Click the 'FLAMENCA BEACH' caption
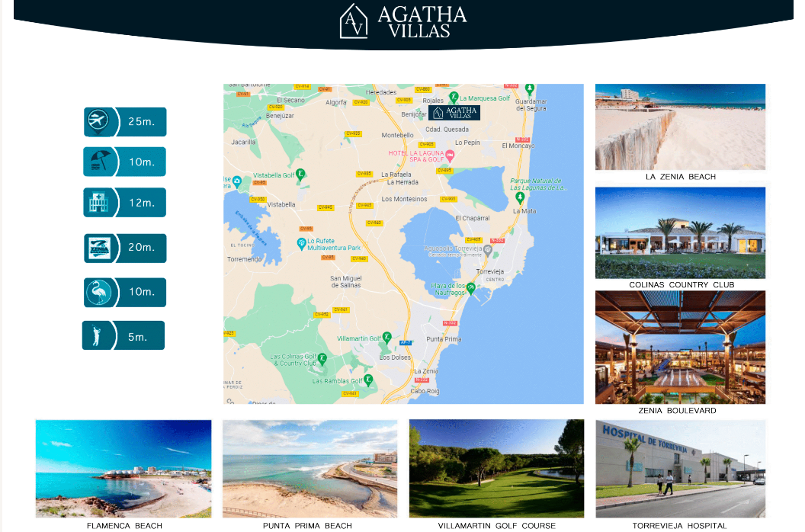The height and width of the screenshot is (532, 805). 124,526
